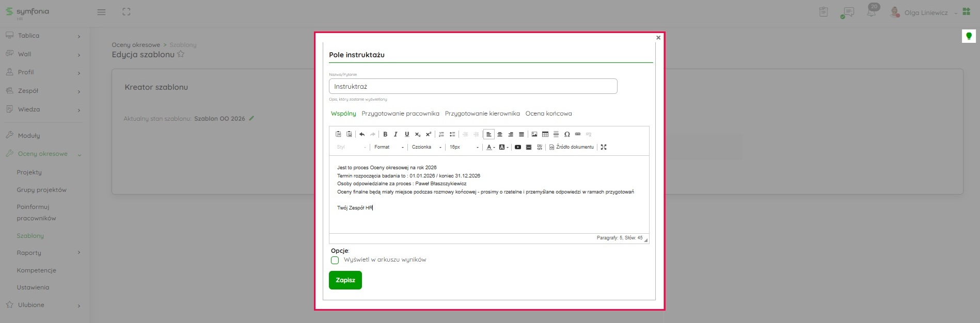
Task: Click the 'Instruktaż' name input field
Action: [x=472, y=86]
